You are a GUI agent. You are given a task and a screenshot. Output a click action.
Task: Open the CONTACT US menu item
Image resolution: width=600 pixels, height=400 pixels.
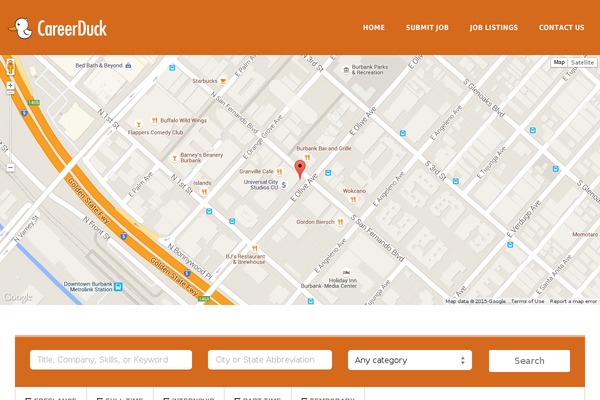tap(561, 28)
